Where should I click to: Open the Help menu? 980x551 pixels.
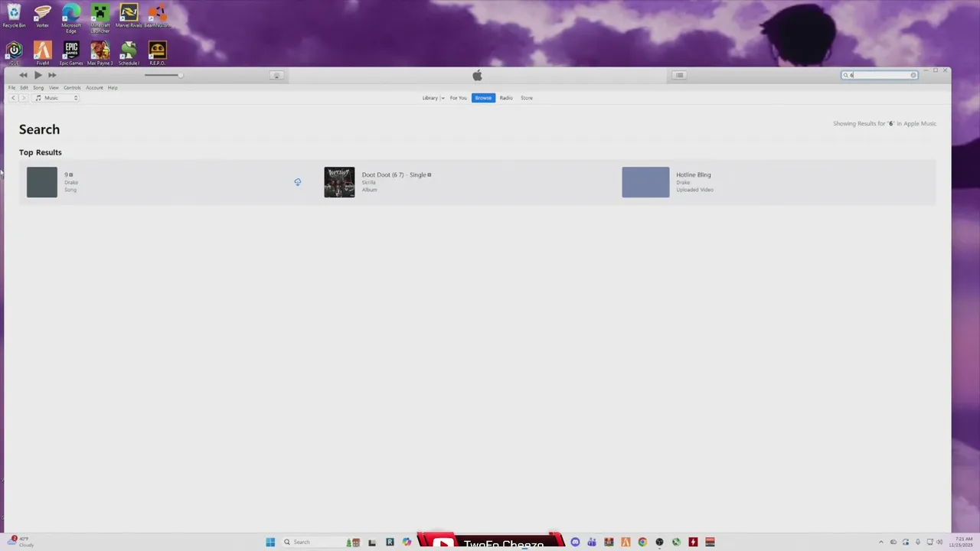[113, 87]
